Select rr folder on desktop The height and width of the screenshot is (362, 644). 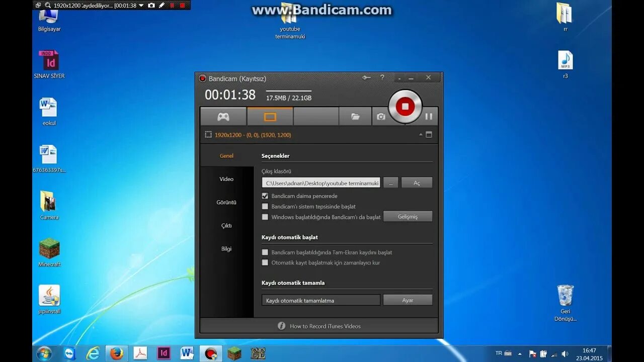click(x=565, y=18)
